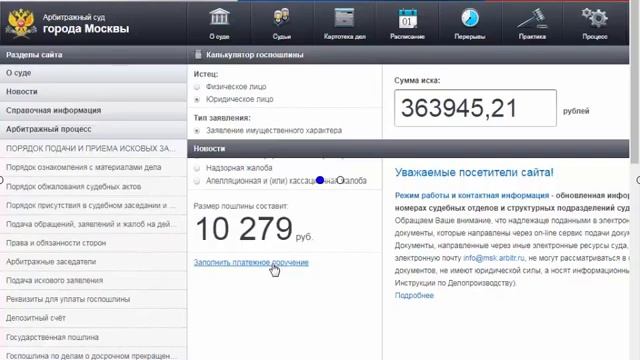Open the 'О суде' building icon
Viewport: 640px width, 360px height.
coord(219,17)
